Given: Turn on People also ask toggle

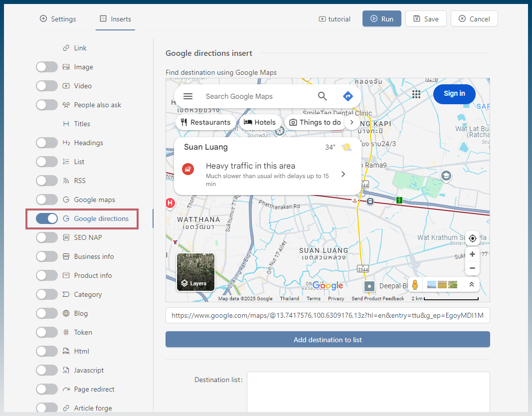Looking at the screenshot, I should [47, 105].
